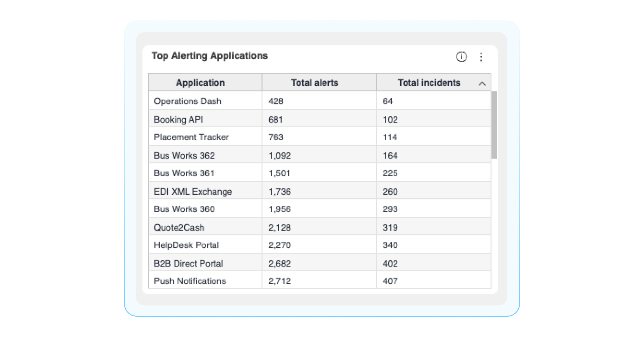Click the 2,128 total alerts value

[x=280, y=227]
